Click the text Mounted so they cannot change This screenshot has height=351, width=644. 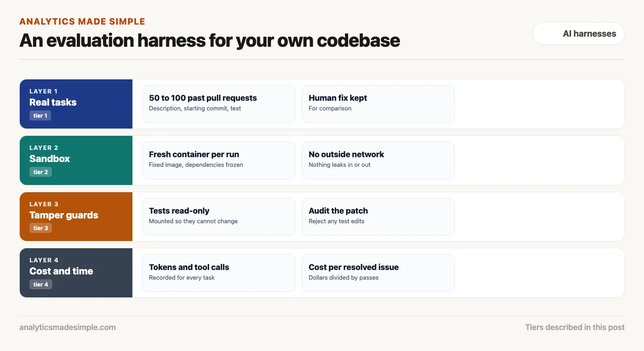pos(193,221)
